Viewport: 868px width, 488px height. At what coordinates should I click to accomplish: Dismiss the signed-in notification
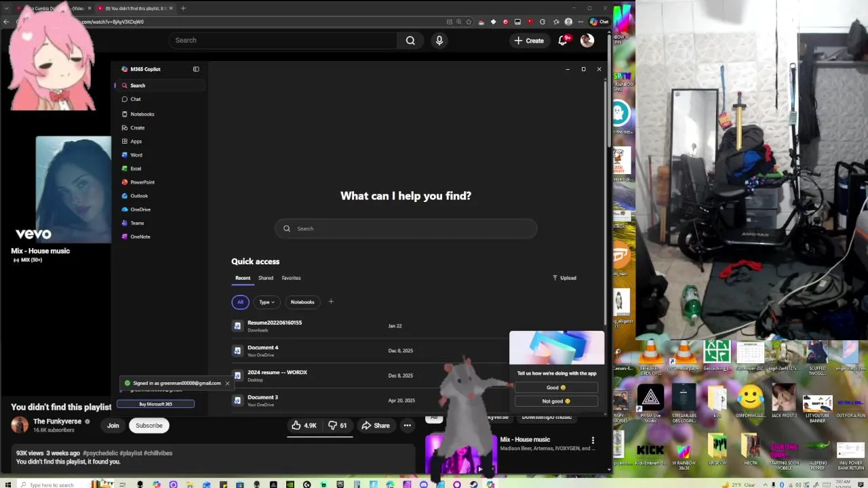point(227,384)
